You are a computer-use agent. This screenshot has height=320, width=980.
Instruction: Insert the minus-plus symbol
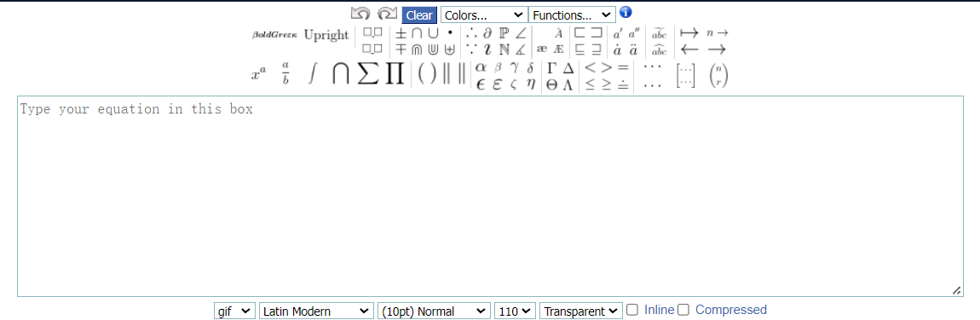(x=401, y=49)
